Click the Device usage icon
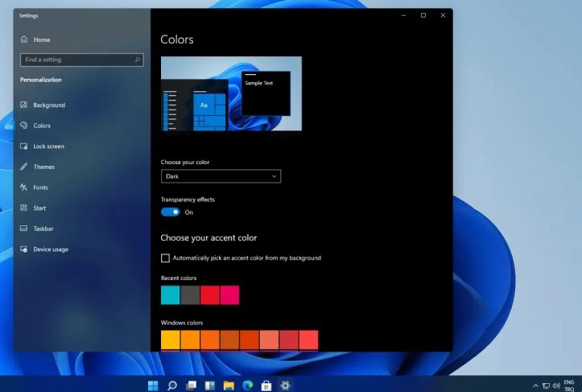This screenshot has height=392, width=582. 24,249
